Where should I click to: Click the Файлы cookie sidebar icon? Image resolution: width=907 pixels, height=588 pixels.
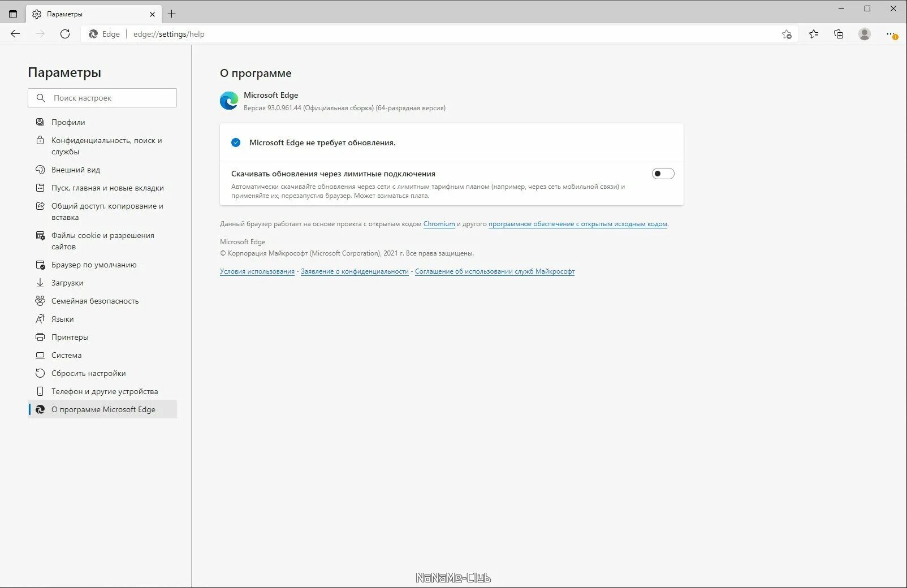pos(40,235)
